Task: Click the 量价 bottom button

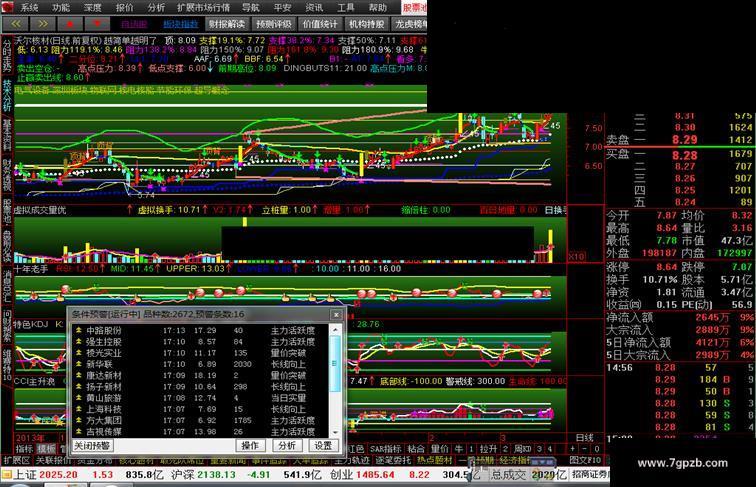Action: coord(439,449)
